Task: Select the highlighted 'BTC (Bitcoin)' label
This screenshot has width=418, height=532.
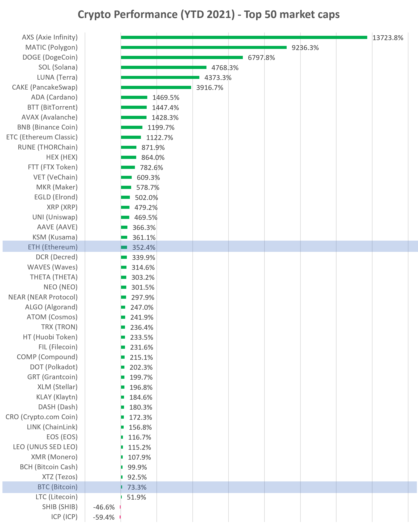Action: tap(58, 487)
